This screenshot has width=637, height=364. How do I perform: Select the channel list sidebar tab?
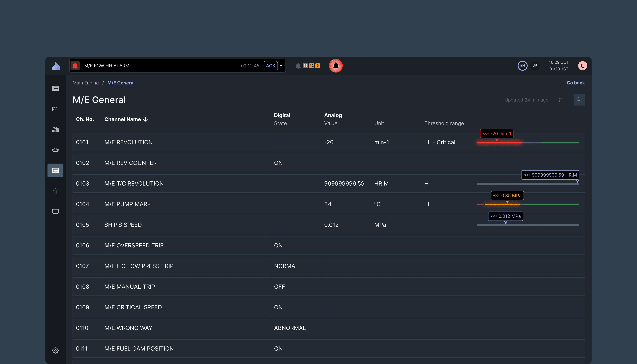click(x=55, y=170)
